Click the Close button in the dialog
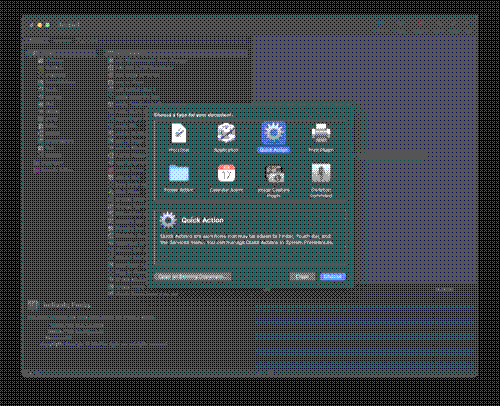The image size is (500, 406). pos(302,277)
